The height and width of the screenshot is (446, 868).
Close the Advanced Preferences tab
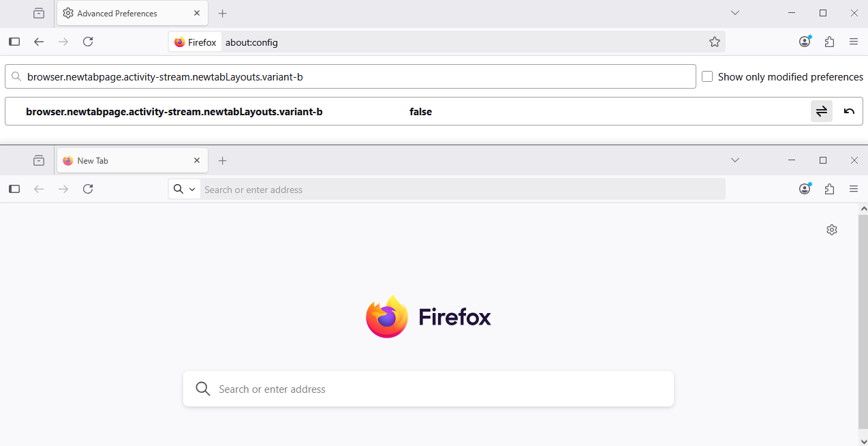click(197, 13)
